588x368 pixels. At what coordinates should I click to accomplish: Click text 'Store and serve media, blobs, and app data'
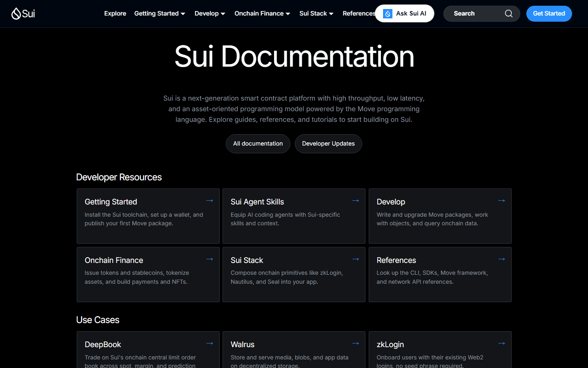click(x=290, y=357)
